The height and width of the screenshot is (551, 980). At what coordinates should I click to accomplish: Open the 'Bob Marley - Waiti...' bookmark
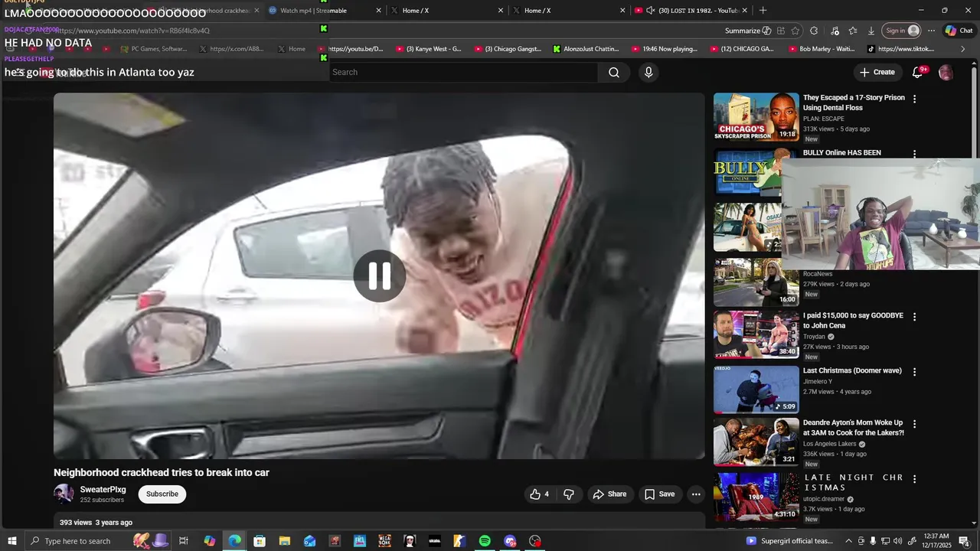click(821, 49)
